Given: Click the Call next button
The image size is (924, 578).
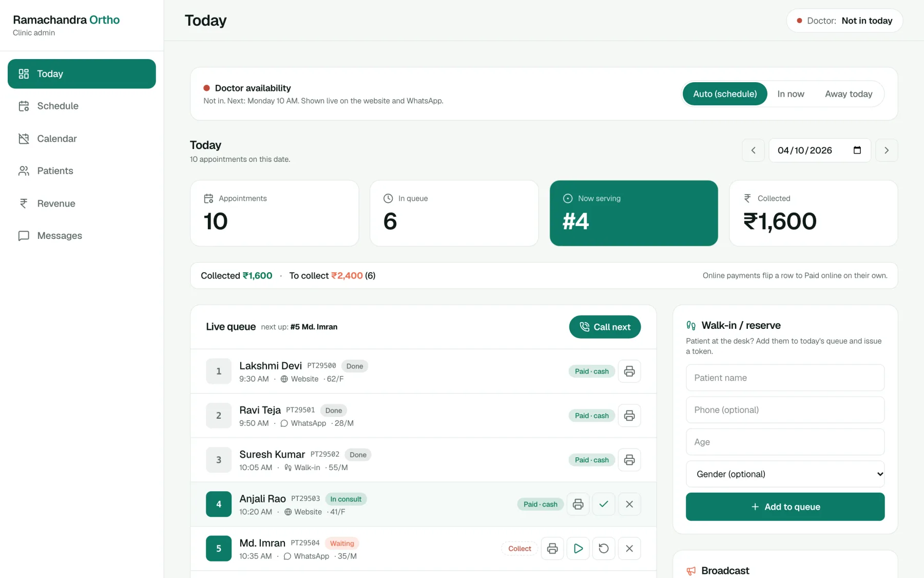Looking at the screenshot, I should tap(605, 327).
